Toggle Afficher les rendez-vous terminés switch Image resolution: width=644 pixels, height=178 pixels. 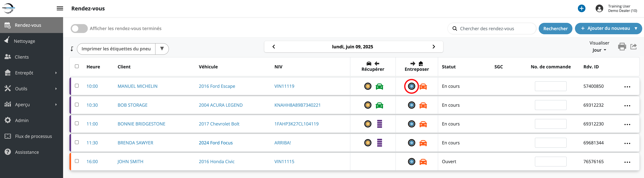tap(79, 29)
